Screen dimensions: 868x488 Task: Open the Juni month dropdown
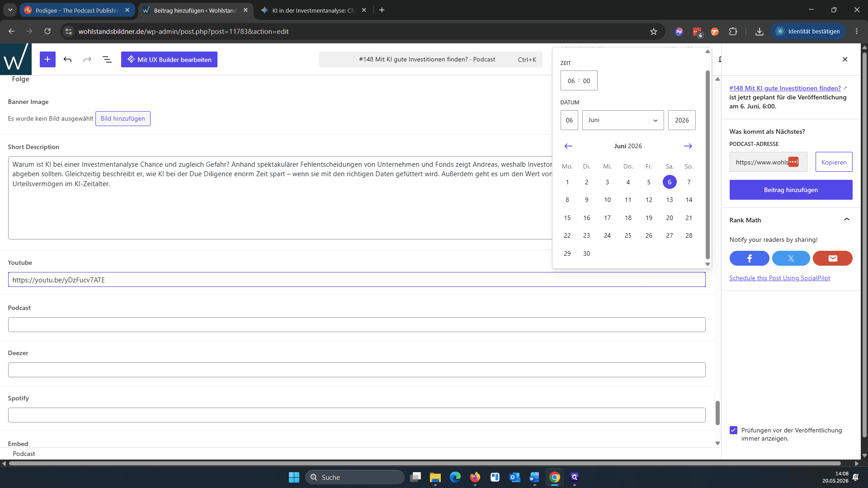point(623,120)
